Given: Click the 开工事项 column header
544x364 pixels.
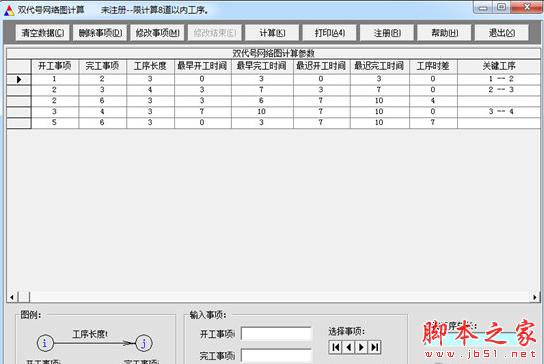Looking at the screenshot, I should point(55,66).
